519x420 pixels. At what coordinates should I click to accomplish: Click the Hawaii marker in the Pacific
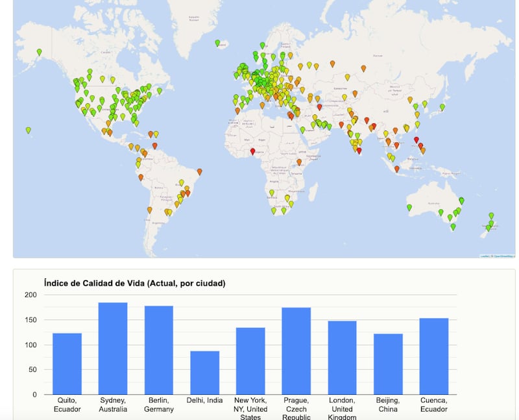point(28,130)
